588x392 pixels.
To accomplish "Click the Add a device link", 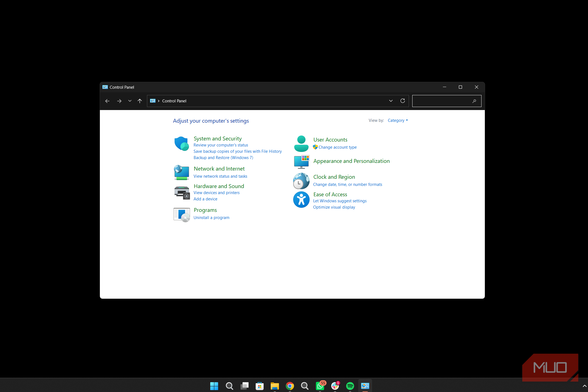I will [205, 199].
